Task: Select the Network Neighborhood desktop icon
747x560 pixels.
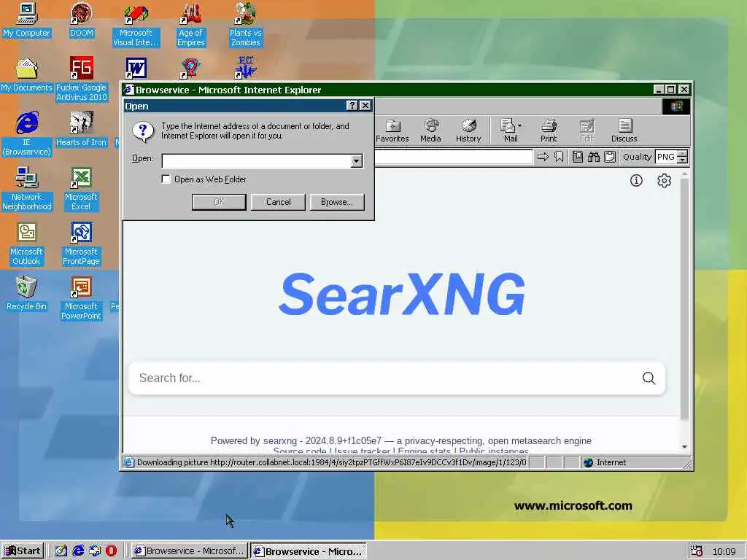Action: point(27,189)
